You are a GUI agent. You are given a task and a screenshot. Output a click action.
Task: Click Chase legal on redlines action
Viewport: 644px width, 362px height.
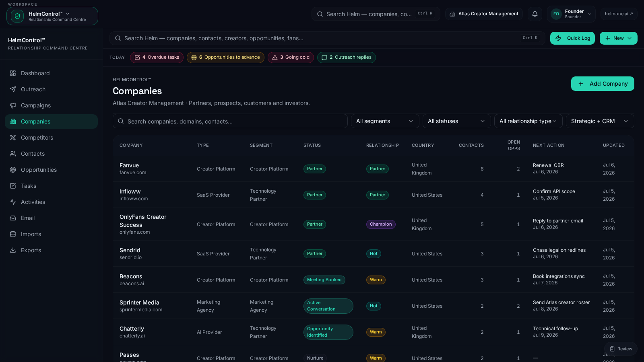pyautogui.click(x=559, y=250)
